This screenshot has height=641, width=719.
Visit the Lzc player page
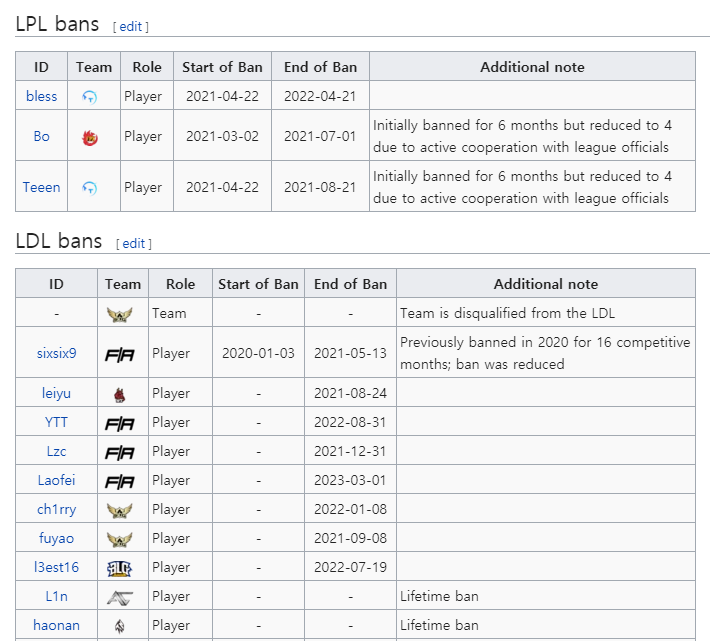point(56,451)
